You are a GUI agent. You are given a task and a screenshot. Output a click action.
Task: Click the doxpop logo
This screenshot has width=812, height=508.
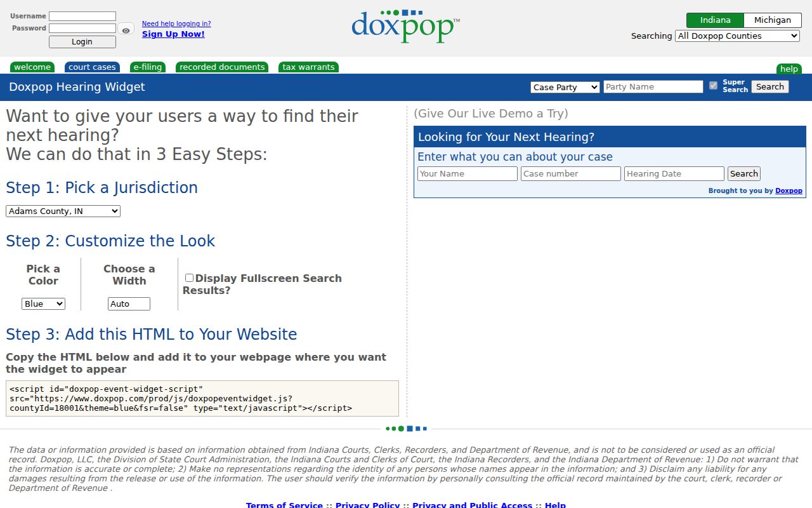pos(405,26)
